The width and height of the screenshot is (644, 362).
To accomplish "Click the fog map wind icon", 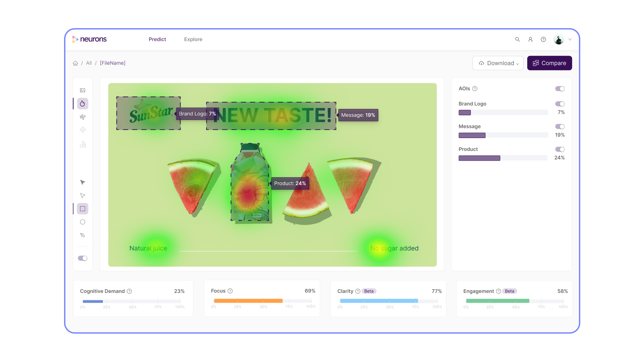I will (83, 117).
